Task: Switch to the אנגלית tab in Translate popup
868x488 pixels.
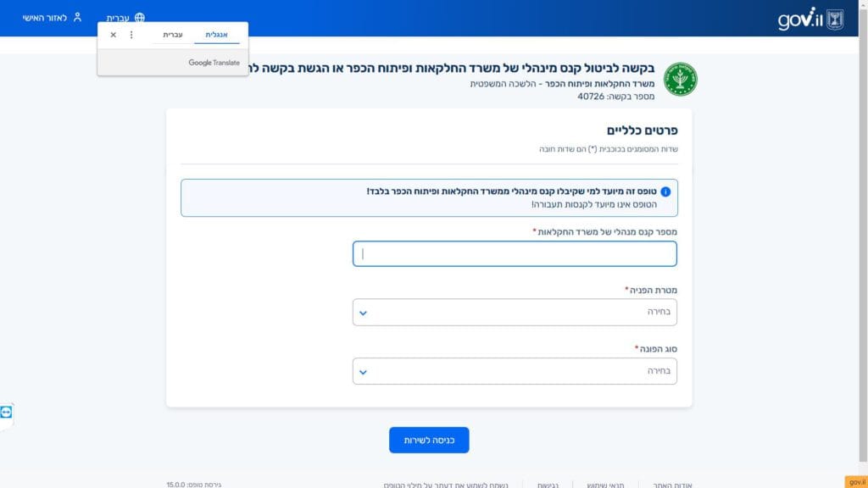Action: tap(217, 35)
